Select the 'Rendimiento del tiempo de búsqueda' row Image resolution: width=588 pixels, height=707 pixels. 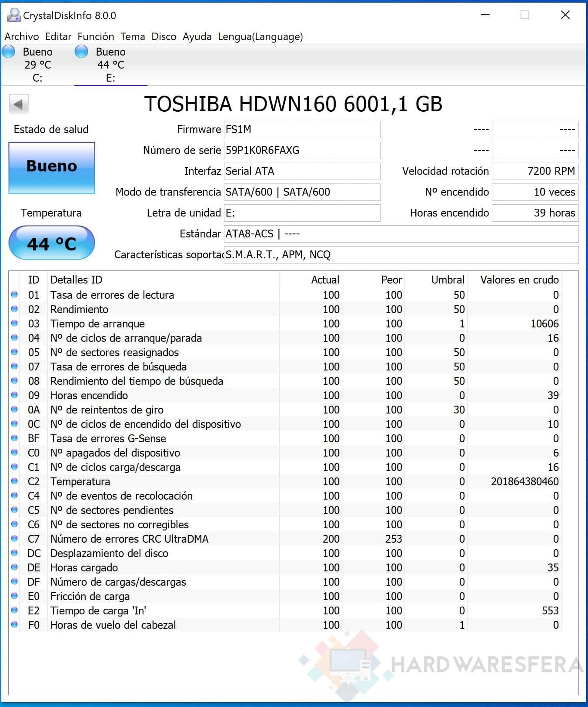click(x=285, y=381)
